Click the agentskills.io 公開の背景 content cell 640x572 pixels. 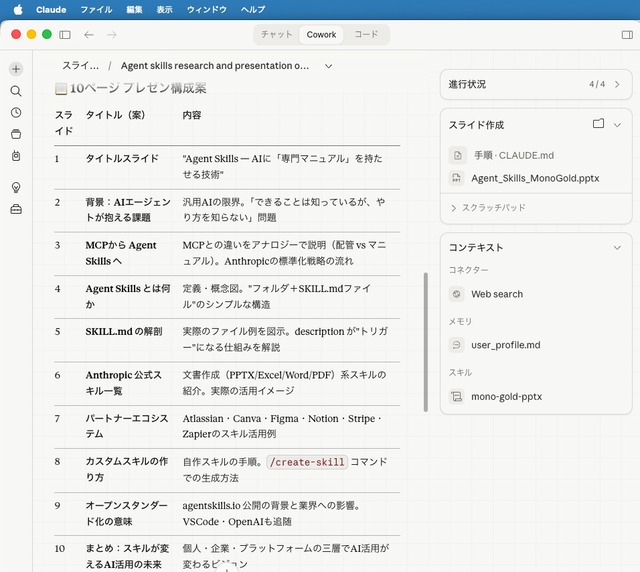click(x=271, y=513)
